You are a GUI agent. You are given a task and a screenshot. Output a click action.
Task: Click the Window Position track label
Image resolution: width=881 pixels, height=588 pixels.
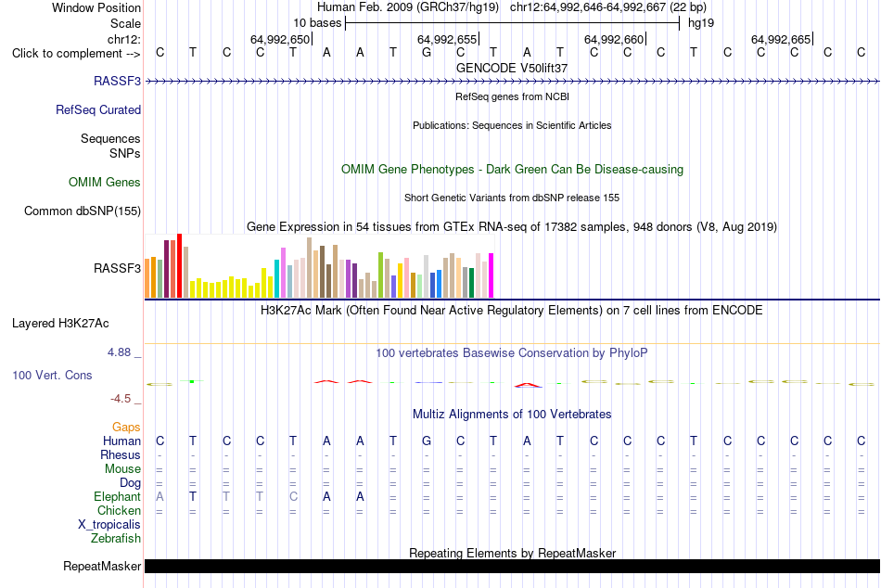coord(96,7)
